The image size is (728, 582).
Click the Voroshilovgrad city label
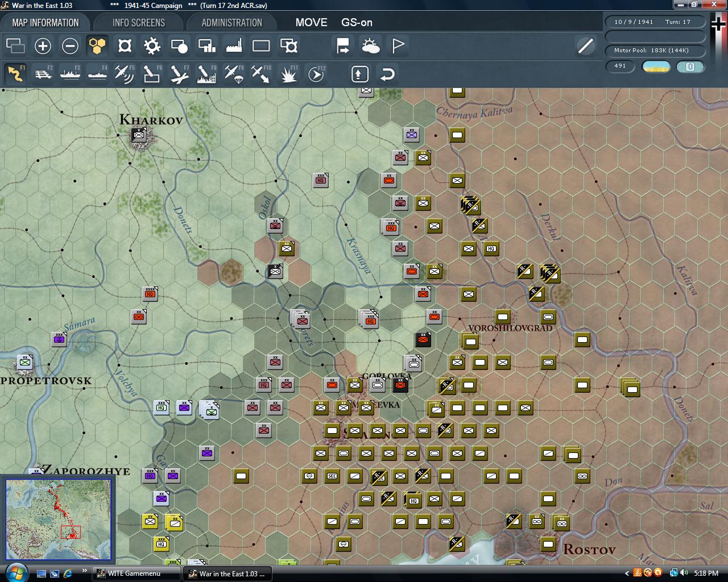pos(510,328)
